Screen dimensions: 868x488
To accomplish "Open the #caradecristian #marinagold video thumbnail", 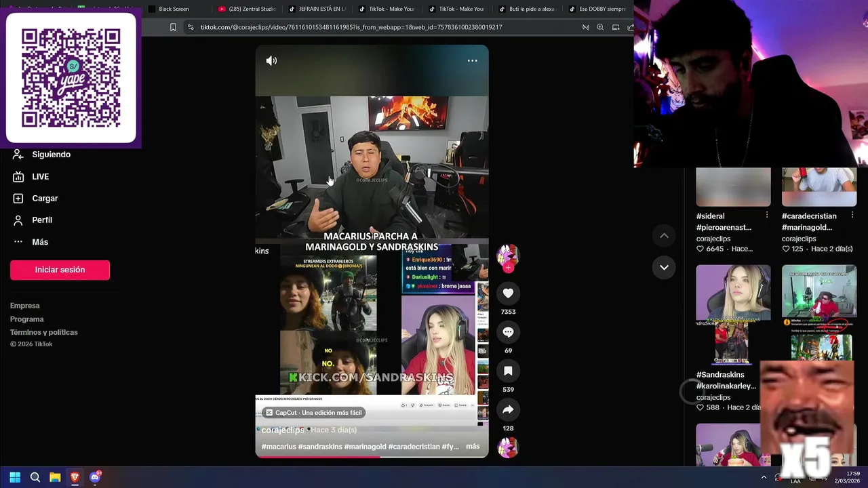I will pyautogui.click(x=819, y=187).
